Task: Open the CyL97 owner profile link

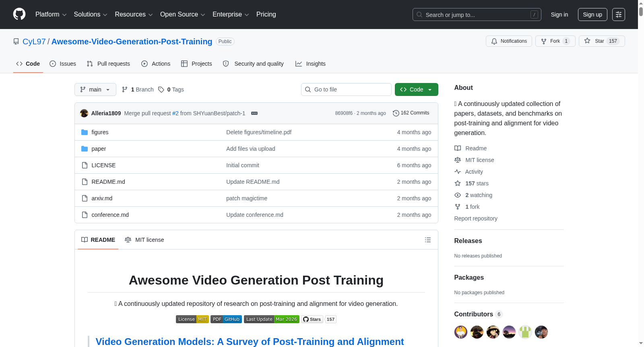Action: (34, 42)
